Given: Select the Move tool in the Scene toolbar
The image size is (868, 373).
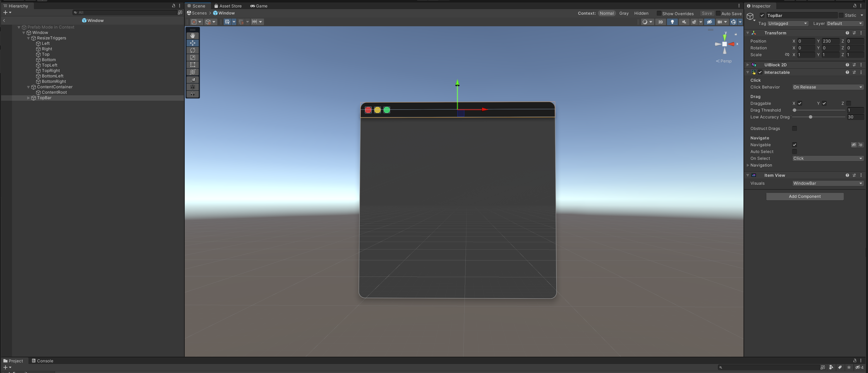Looking at the screenshot, I should point(193,43).
